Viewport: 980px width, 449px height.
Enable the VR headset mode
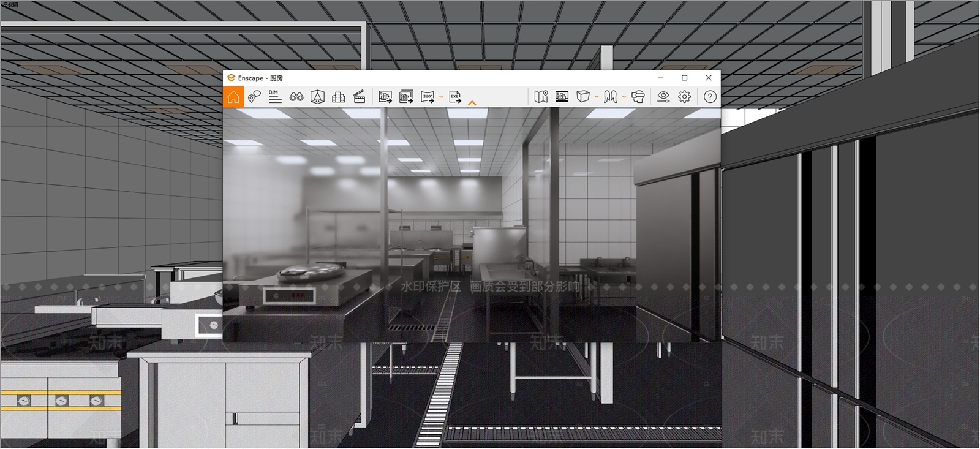(x=638, y=97)
